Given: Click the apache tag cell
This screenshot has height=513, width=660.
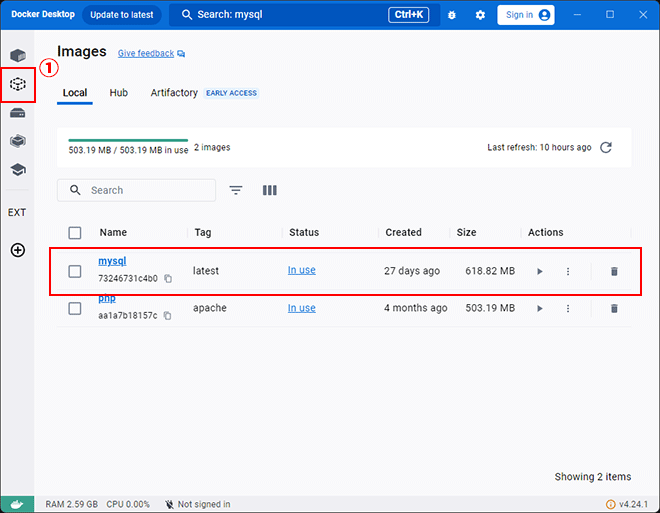Looking at the screenshot, I should click(210, 308).
